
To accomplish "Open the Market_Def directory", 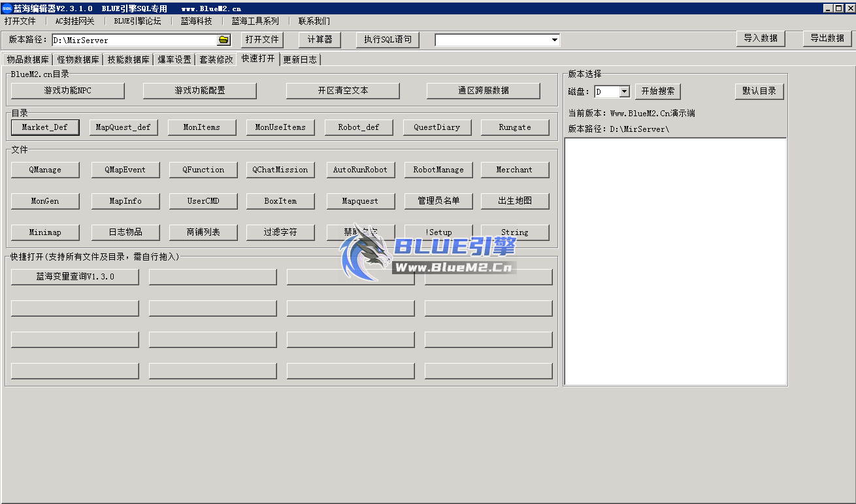I will tap(45, 127).
